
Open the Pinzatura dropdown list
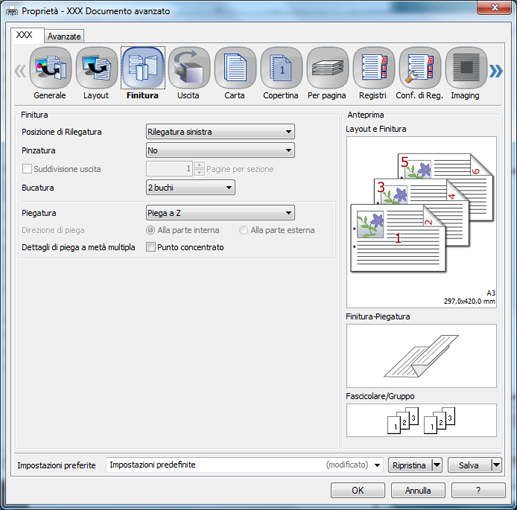pyautogui.click(x=220, y=150)
